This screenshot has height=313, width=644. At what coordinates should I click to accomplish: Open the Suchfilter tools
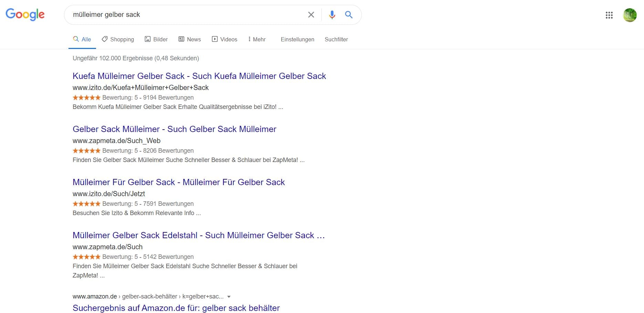(336, 39)
